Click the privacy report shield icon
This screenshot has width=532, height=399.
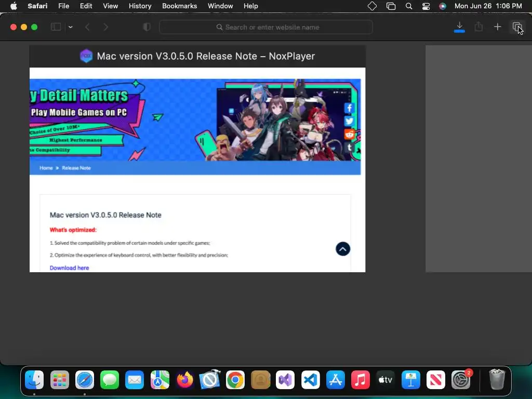coord(147,27)
